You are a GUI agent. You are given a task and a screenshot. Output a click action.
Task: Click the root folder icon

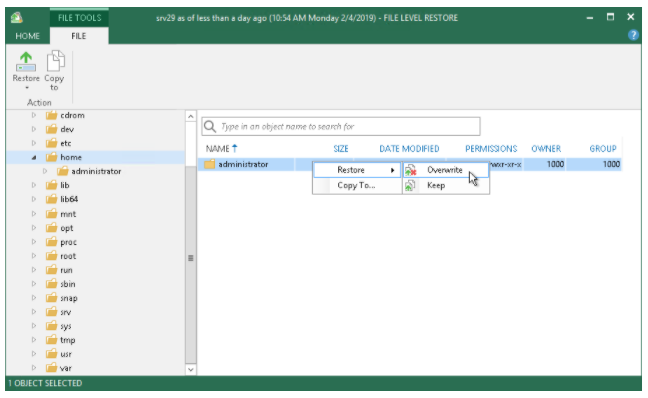coord(51,256)
